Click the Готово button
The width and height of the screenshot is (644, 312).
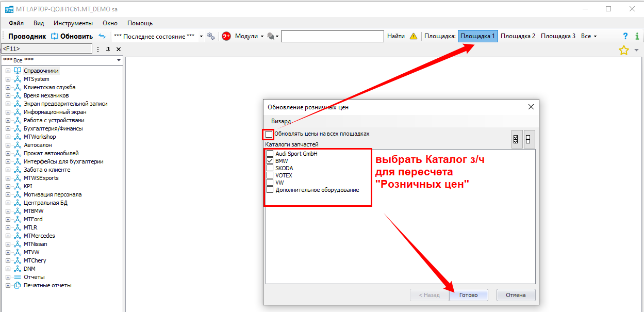[468, 295]
